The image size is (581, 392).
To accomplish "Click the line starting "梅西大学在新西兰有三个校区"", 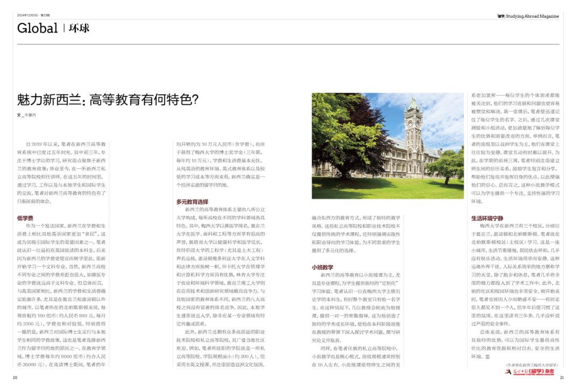I will [x=520, y=226].
